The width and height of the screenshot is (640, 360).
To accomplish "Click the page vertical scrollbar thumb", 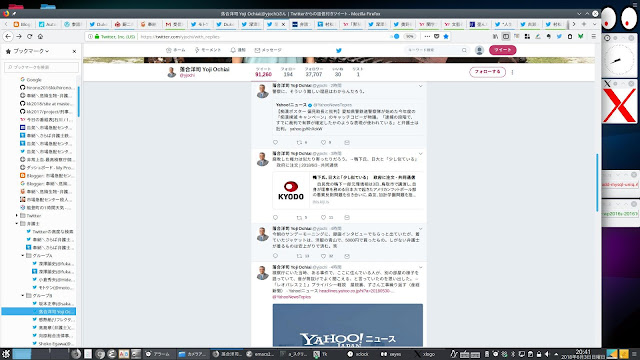I will click(x=598, y=182).
